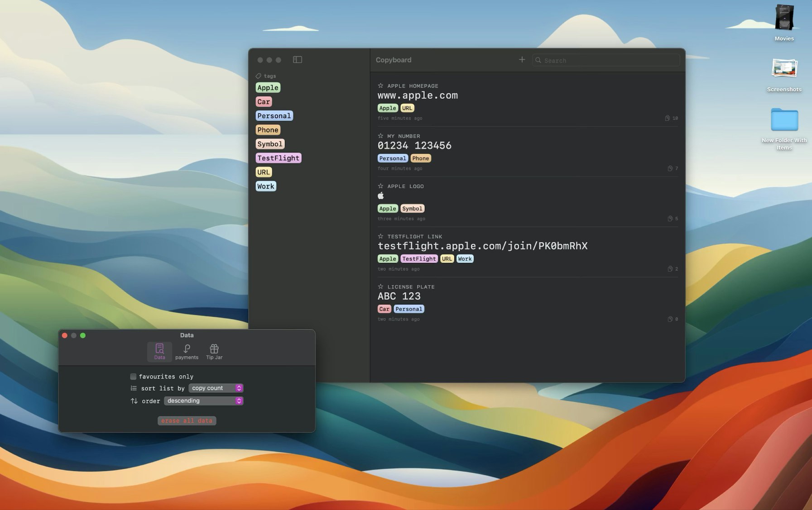This screenshot has height=510, width=812.
Task: Select the TestFlight tag in sidebar
Action: pos(279,158)
